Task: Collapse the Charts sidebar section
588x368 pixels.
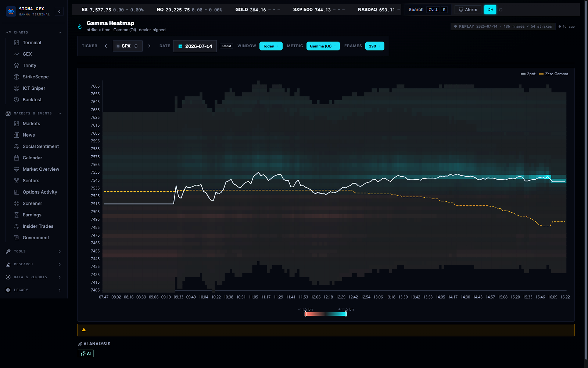Action: pos(34,32)
